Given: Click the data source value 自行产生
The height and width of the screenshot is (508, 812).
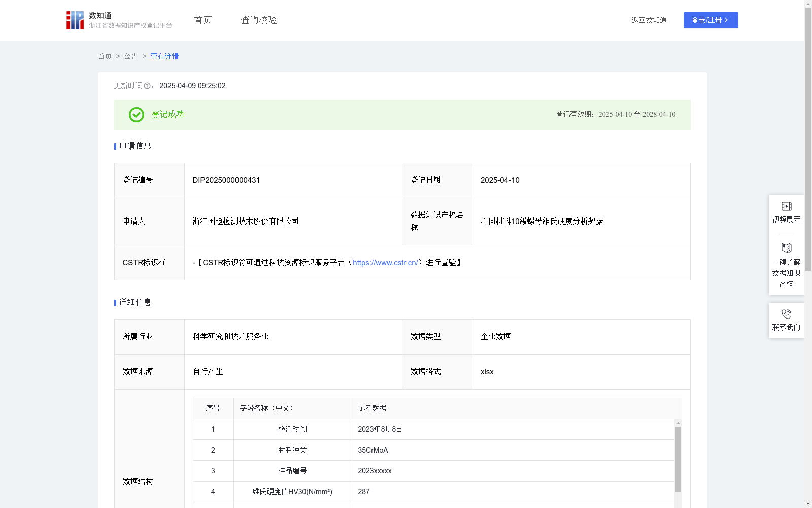Looking at the screenshot, I should (208, 372).
